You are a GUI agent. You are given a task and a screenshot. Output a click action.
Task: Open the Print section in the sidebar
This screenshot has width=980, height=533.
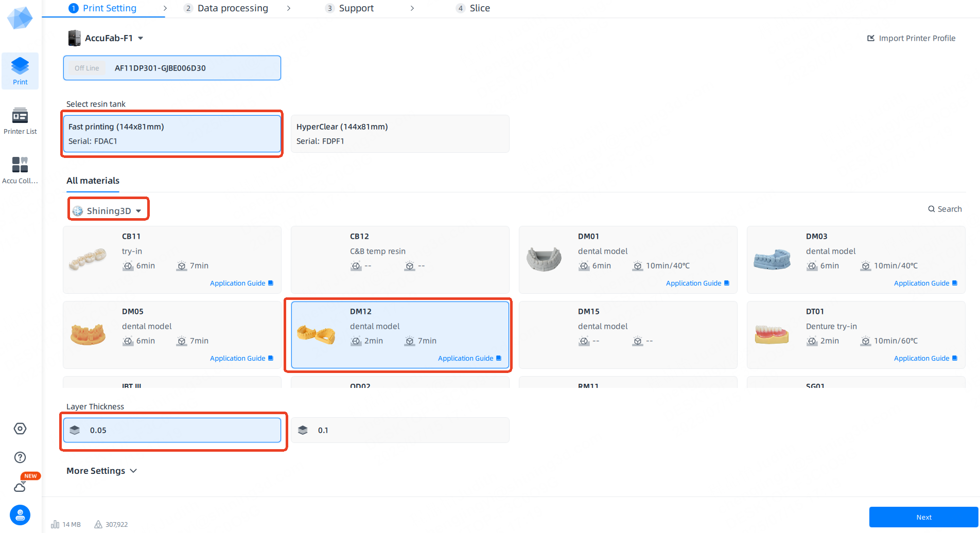[20, 71]
